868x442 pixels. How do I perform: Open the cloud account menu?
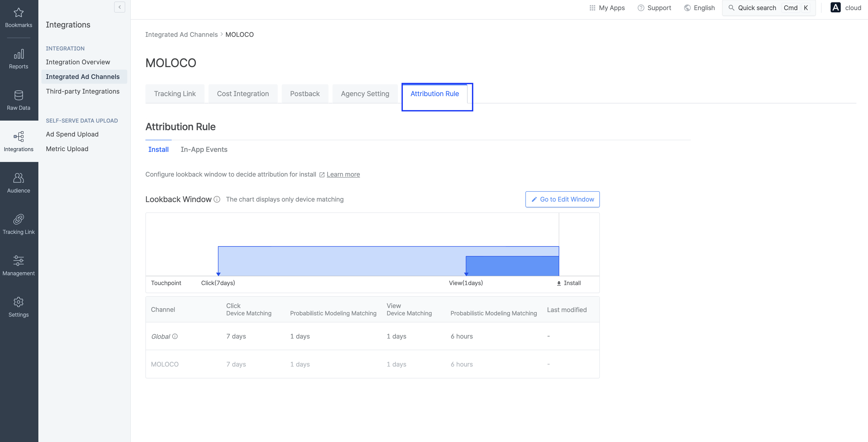[x=846, y=8]
